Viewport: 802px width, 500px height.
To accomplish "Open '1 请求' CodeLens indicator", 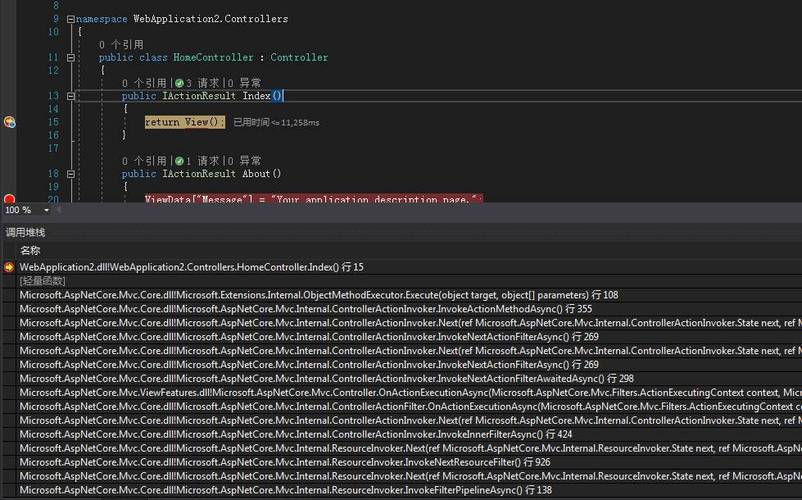I will coord(203,161).
